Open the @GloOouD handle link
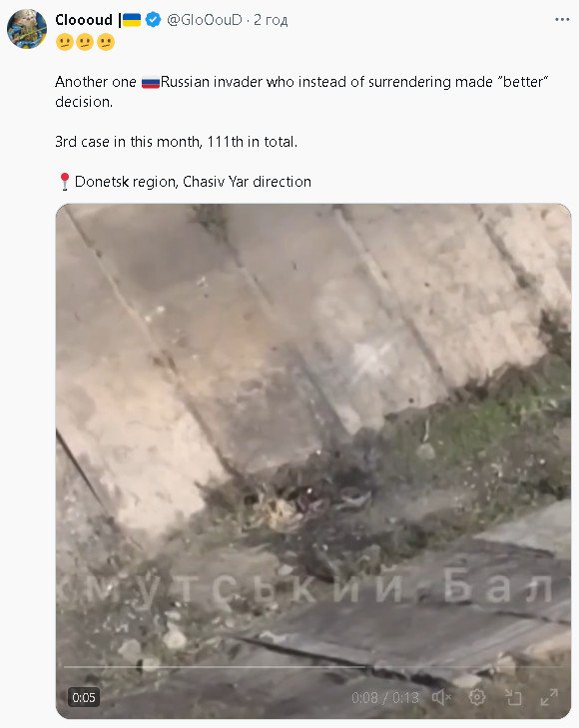Image resolution: width=579 pixels, height=728 pixels. pyautogui.click(x=204, y=20)
